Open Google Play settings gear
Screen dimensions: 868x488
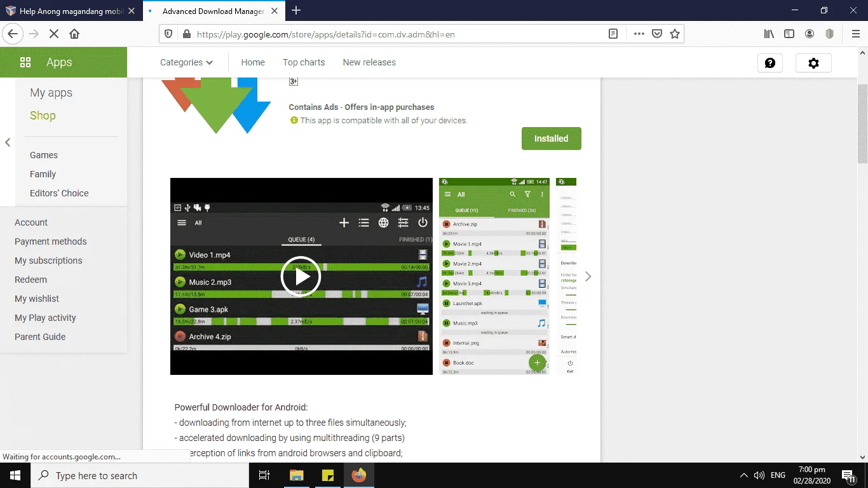(813, 63)
